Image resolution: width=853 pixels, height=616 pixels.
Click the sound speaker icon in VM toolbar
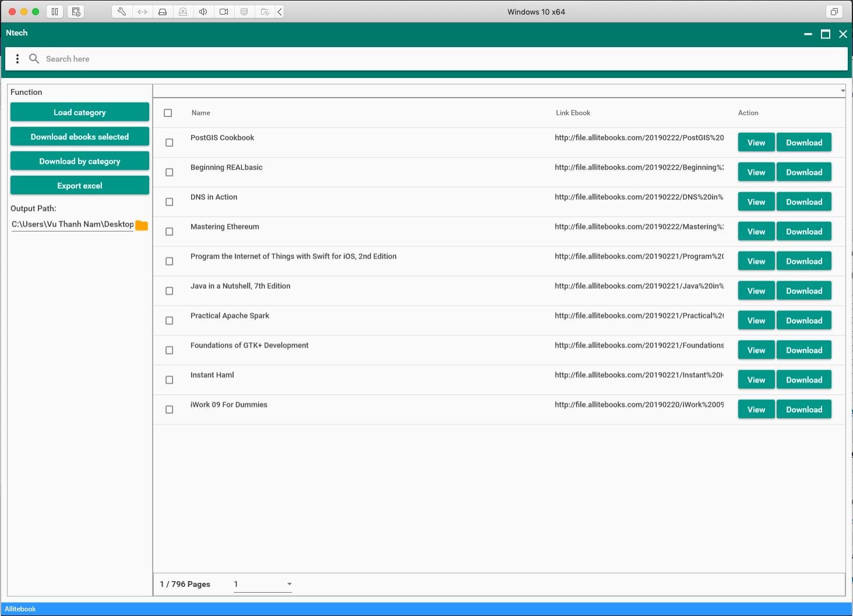point(203,12)
